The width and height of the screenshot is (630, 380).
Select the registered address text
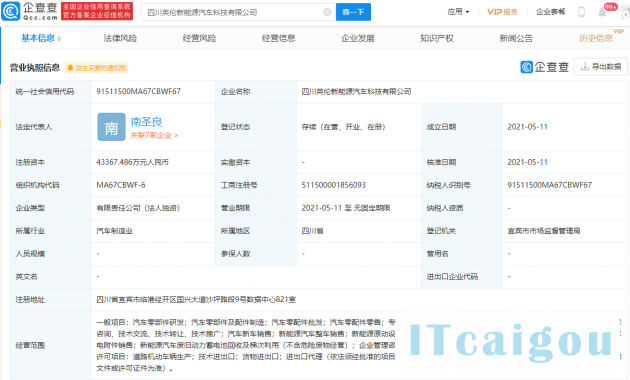[196, 300]
